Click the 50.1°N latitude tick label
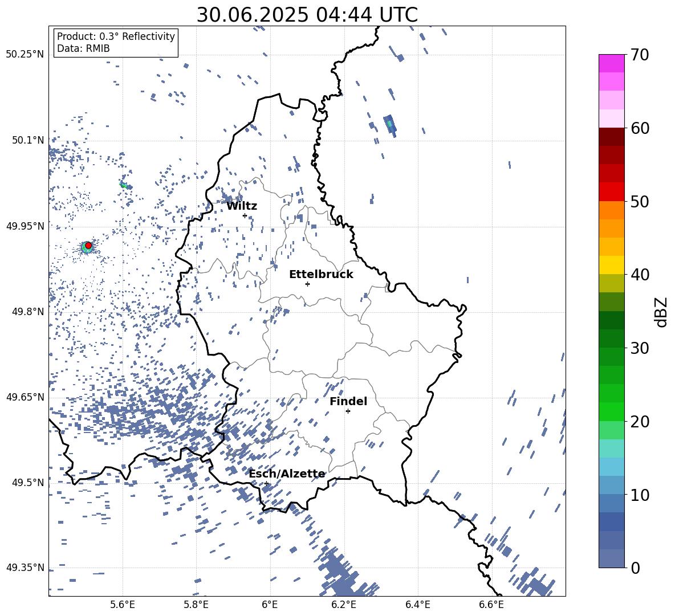675x616 pixels. (28, 140)
